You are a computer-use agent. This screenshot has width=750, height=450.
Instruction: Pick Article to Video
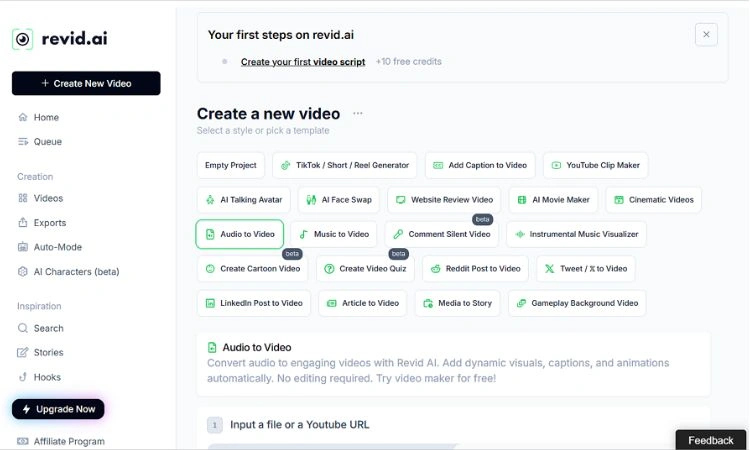click(362, 303)
